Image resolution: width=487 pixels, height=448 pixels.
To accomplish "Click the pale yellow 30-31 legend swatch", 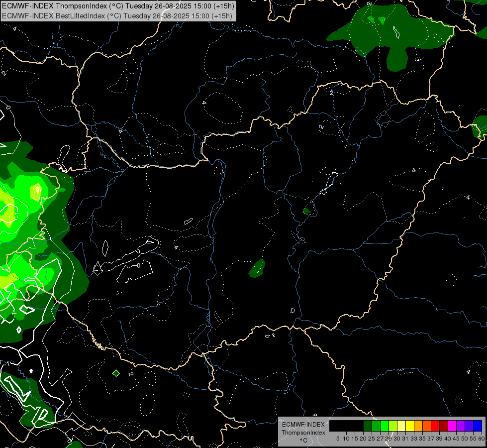I will 401,426.
